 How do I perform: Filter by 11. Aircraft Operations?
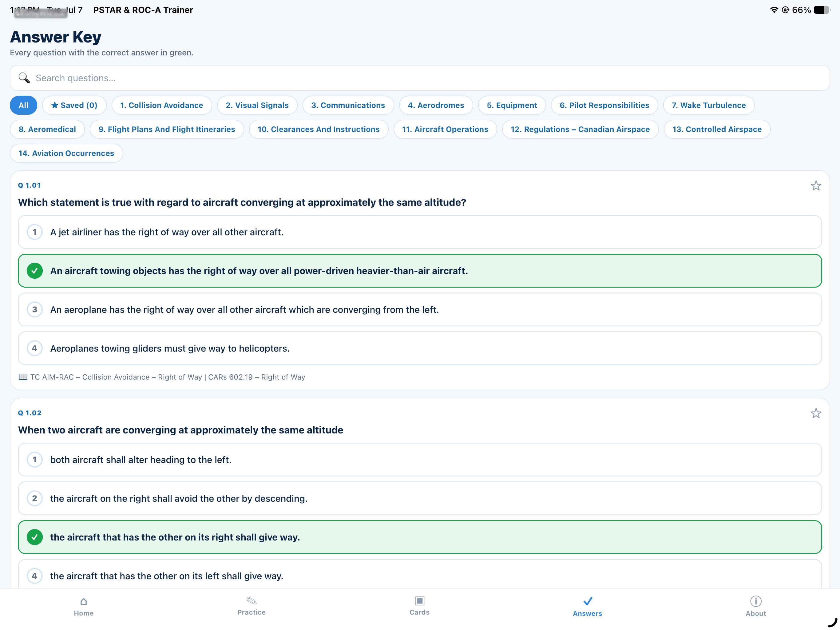(x=445, y=129)
